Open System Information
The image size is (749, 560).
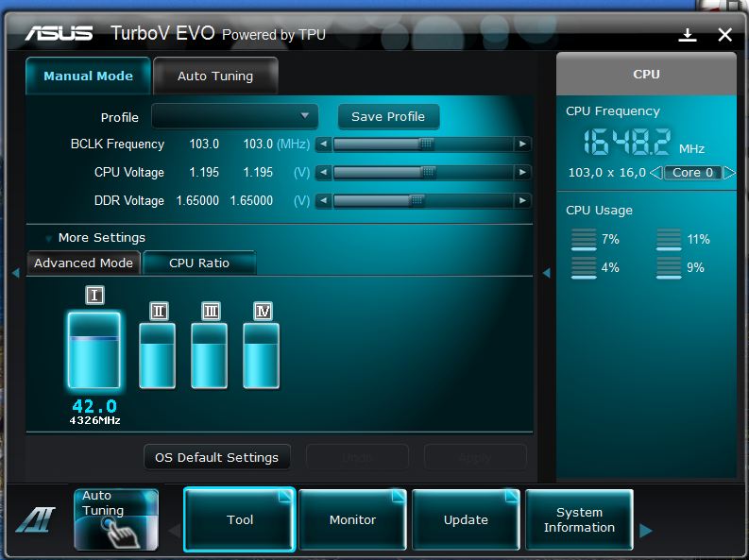pyautogui.click(x=579, y=519)
